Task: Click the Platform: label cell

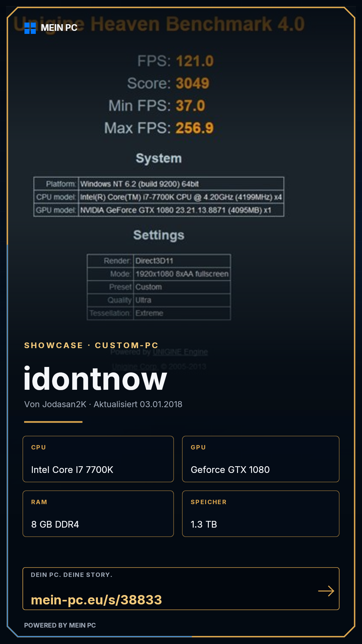Action: (56, 184)
